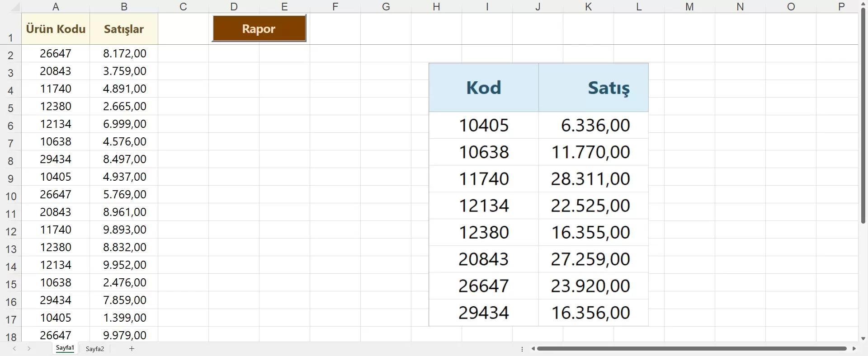The image size is (868, 356).
Task: Click the select-all corner box
Action: (10, 6)
